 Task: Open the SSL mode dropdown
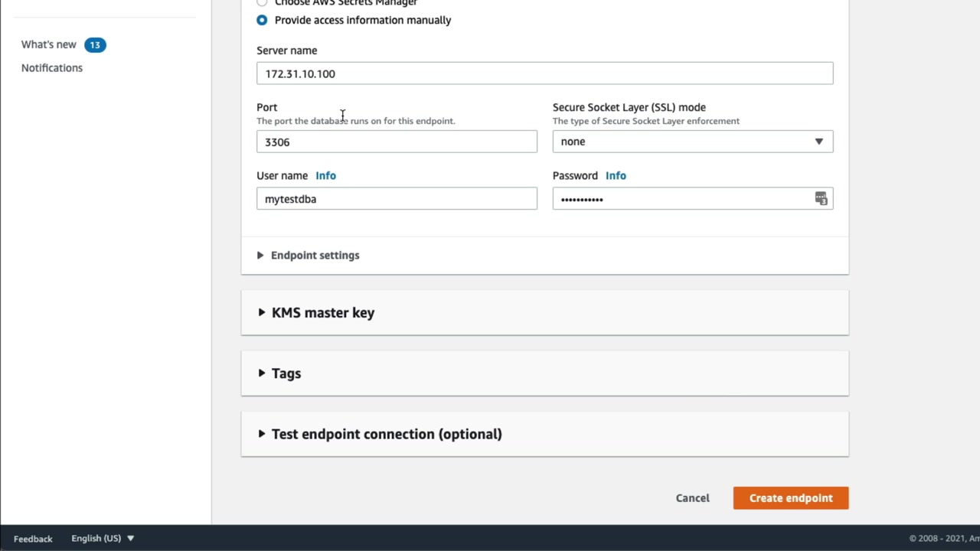pos(692,142)
